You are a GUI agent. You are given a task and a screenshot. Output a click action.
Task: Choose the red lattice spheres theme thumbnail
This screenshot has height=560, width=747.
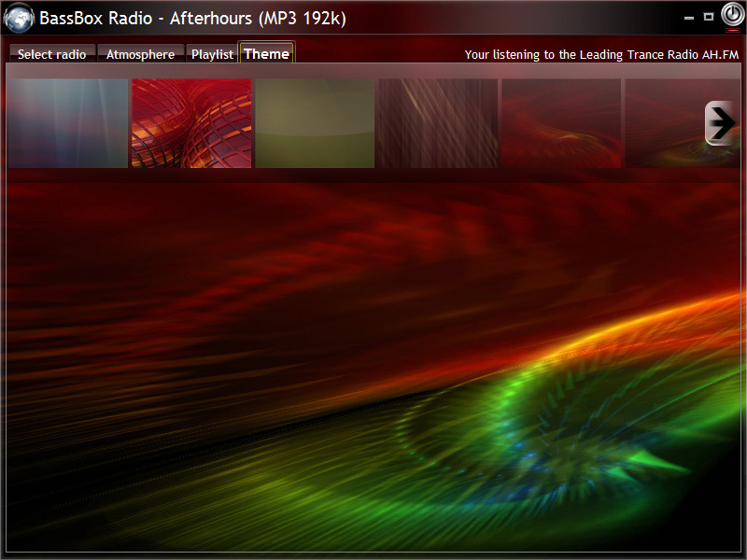coord(191,123)
